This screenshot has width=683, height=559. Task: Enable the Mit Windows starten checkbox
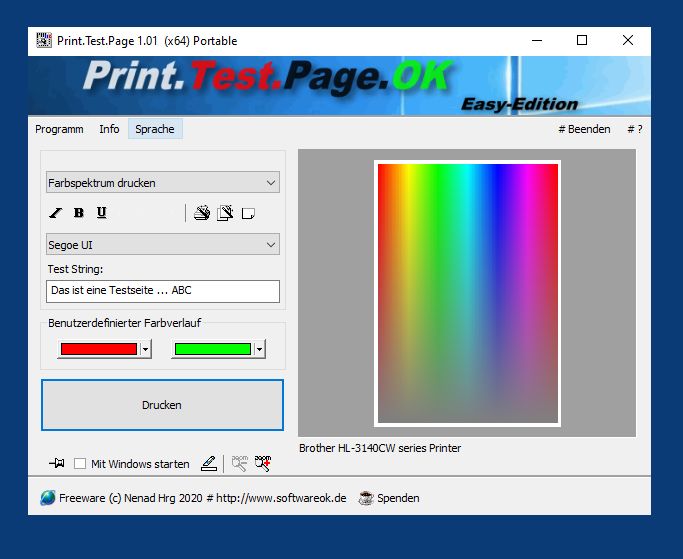[x=80, y=463]
